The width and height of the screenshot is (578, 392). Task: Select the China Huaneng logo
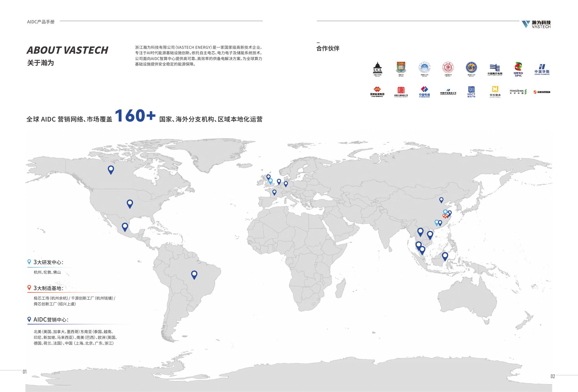click(542, 69)
